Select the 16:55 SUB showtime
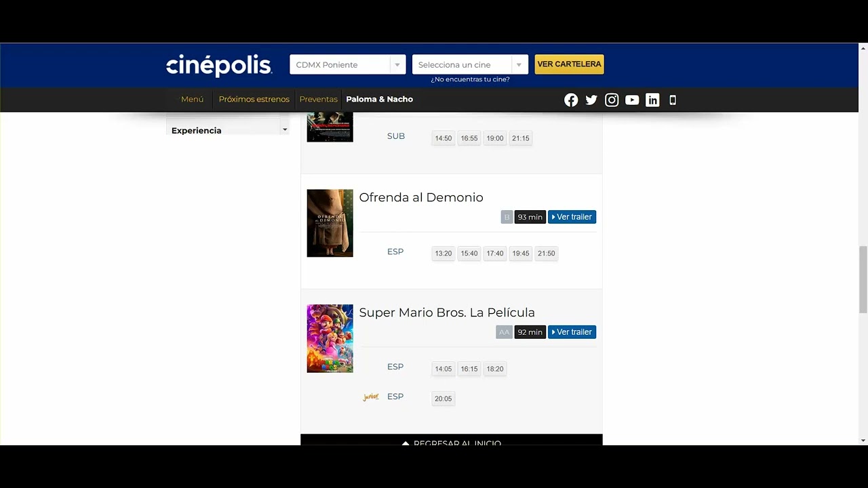 pos(469,138)
